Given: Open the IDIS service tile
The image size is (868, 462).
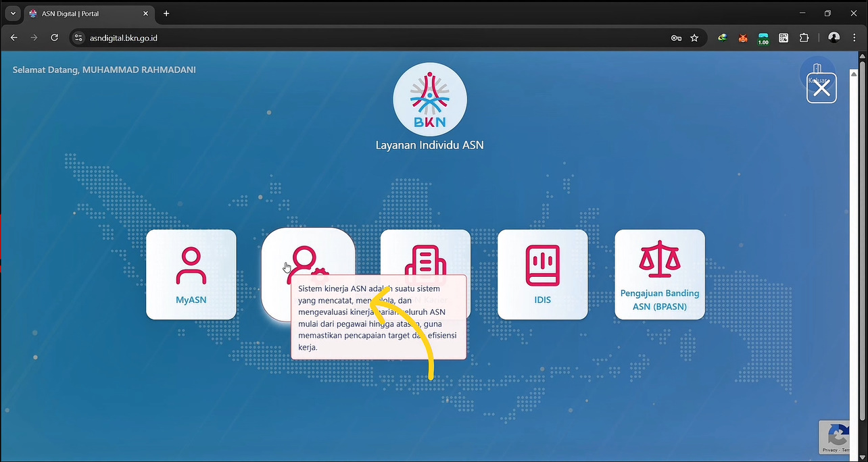Looking at the screenshot, I should click(x=542, y=274).
